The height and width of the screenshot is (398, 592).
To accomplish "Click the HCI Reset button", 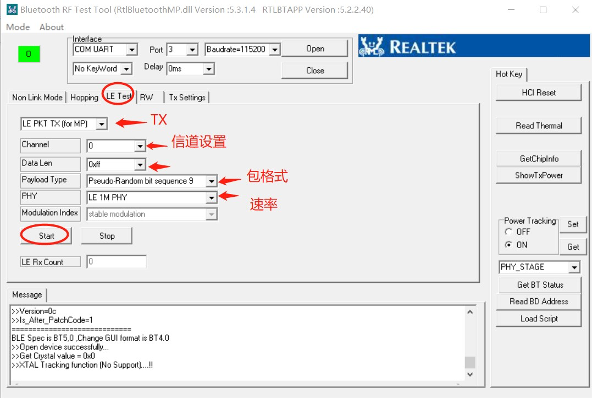I will [538, 93].
